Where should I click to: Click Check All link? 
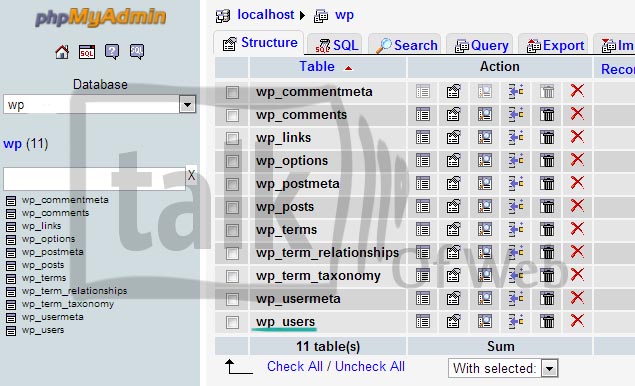295,366
